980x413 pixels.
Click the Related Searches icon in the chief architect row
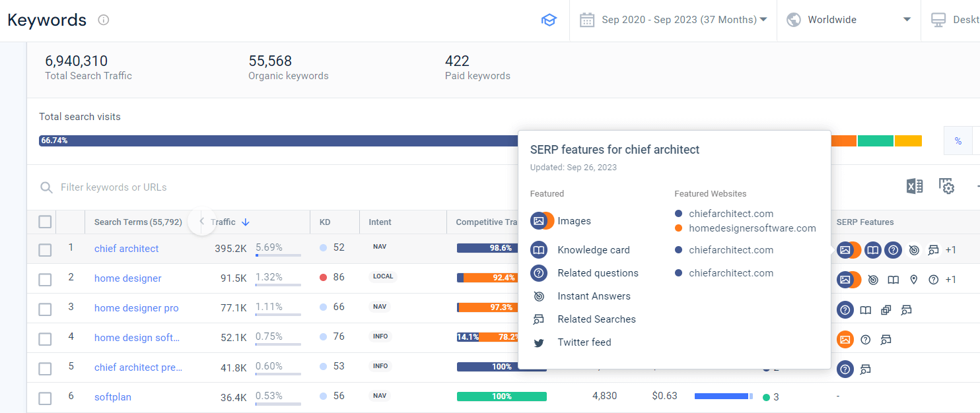coord(933,250)
